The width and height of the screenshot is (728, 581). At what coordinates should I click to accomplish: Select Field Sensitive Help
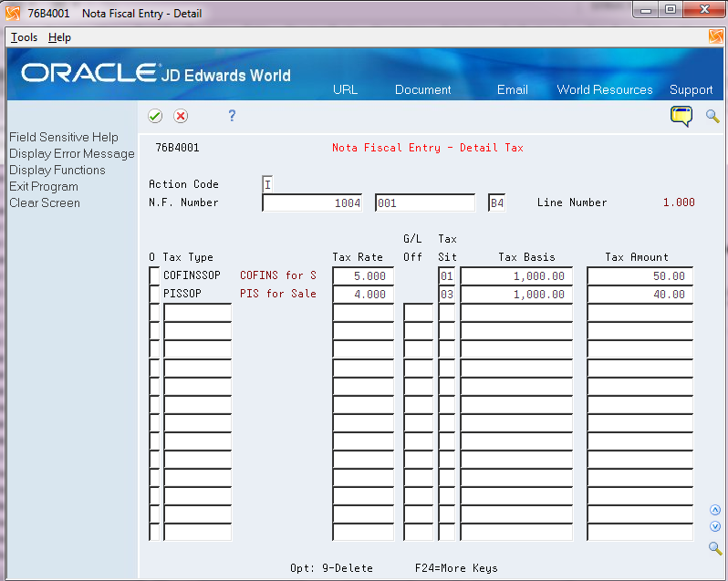click(x=64, y=137)
